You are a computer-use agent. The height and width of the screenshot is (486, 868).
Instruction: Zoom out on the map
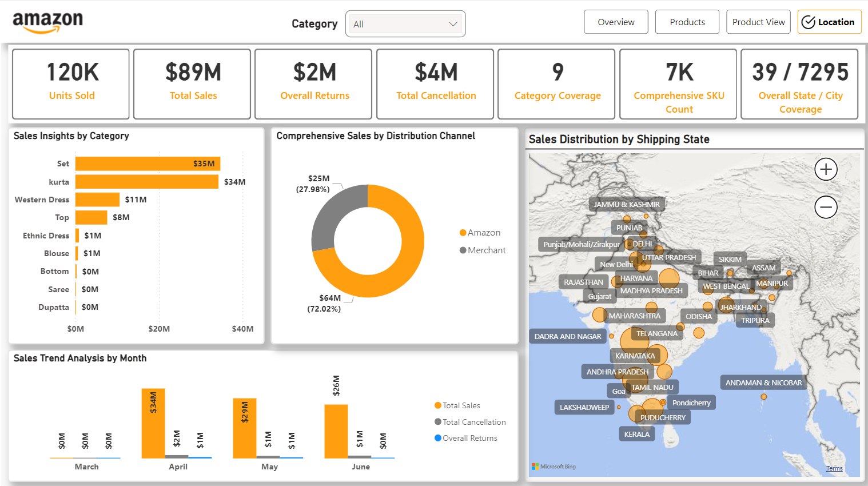click(826, 207)
